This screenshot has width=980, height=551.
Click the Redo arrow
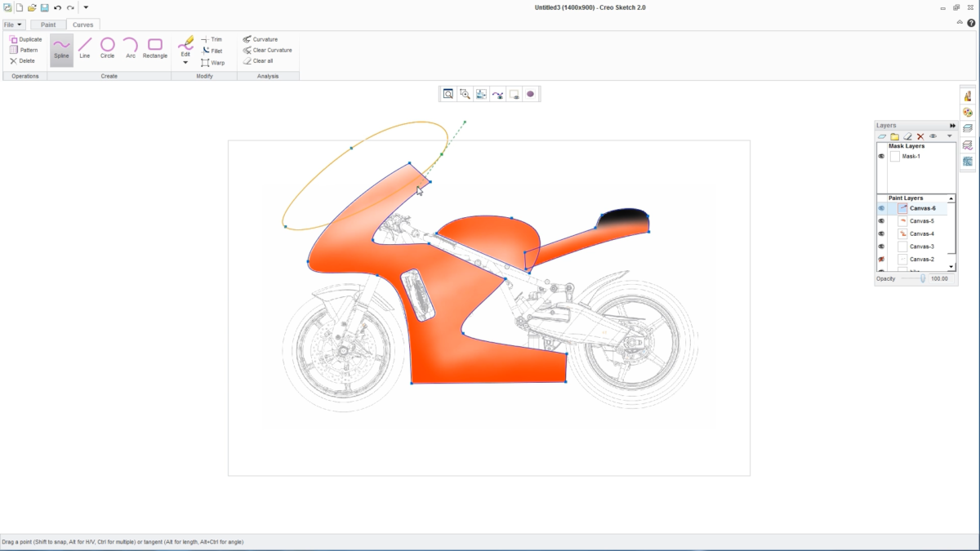pyautogui.click(x=70, y=7)
